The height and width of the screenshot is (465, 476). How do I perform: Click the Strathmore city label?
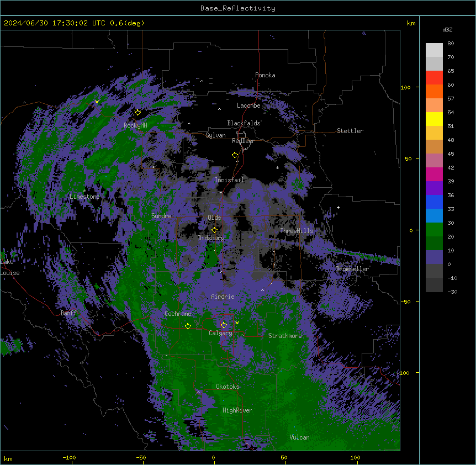[285, 336]
